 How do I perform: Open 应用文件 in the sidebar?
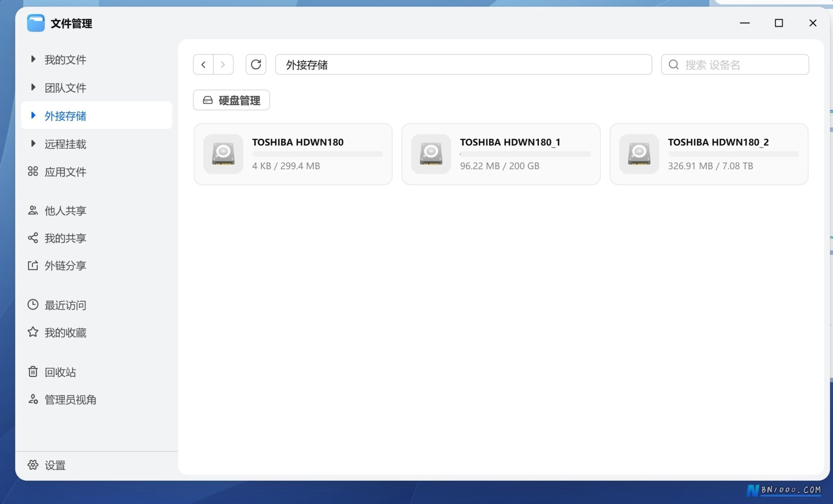[x=97, y=172]
